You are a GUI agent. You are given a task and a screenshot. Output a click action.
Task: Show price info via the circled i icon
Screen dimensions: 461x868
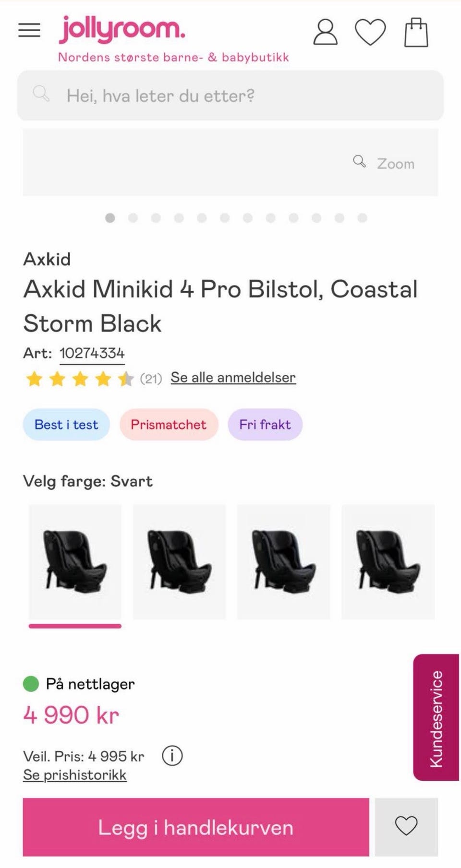(x=172, y=756)
